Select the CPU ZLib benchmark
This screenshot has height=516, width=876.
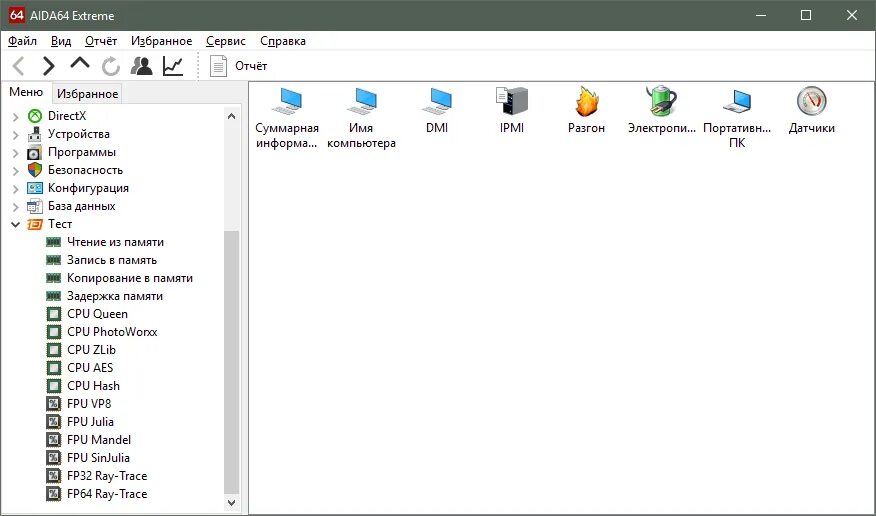pos(92,350)
